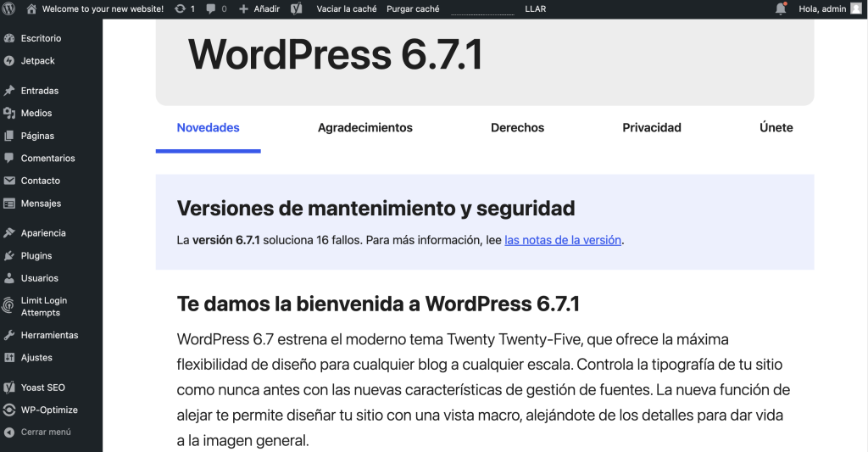The width and height of the screenshot is (868, 452).
Task: Open the Plugins sidebar item
Action: click(x=36, y=256)
